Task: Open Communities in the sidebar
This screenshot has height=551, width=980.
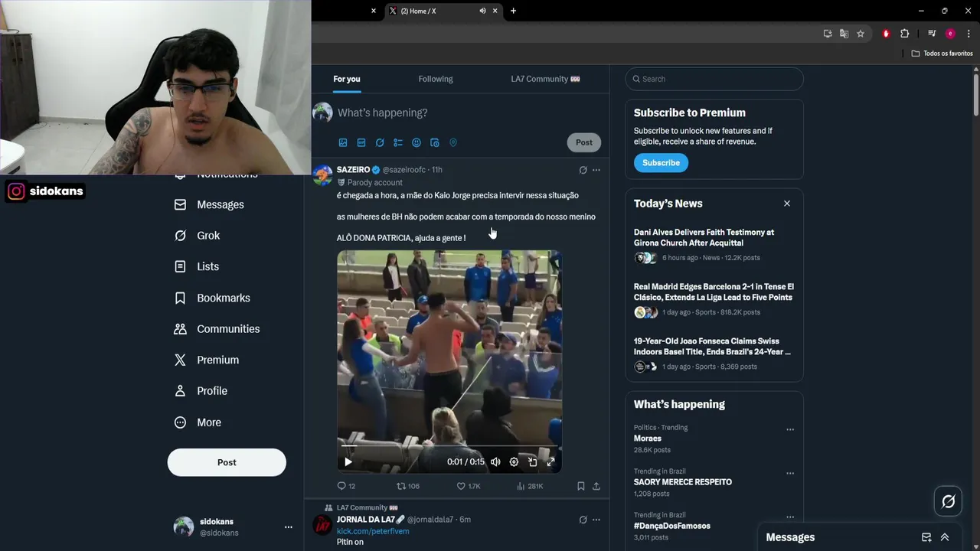Action: tap(217, 329)
